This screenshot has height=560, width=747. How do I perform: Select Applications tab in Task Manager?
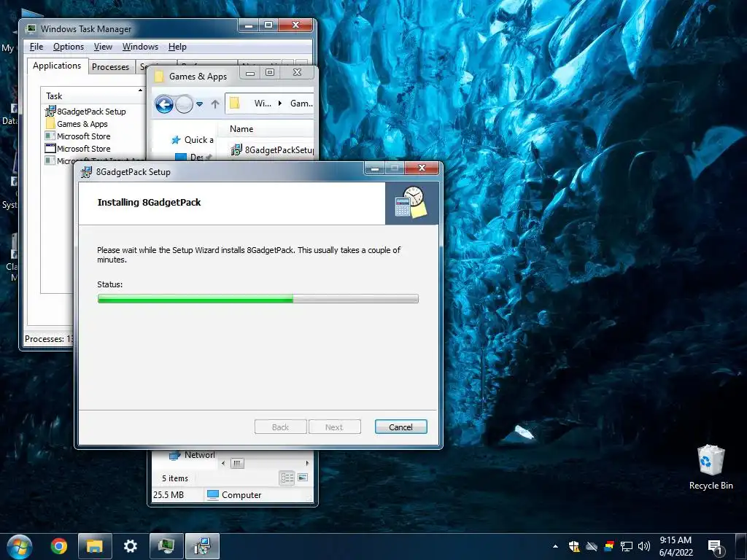point(57,66)
